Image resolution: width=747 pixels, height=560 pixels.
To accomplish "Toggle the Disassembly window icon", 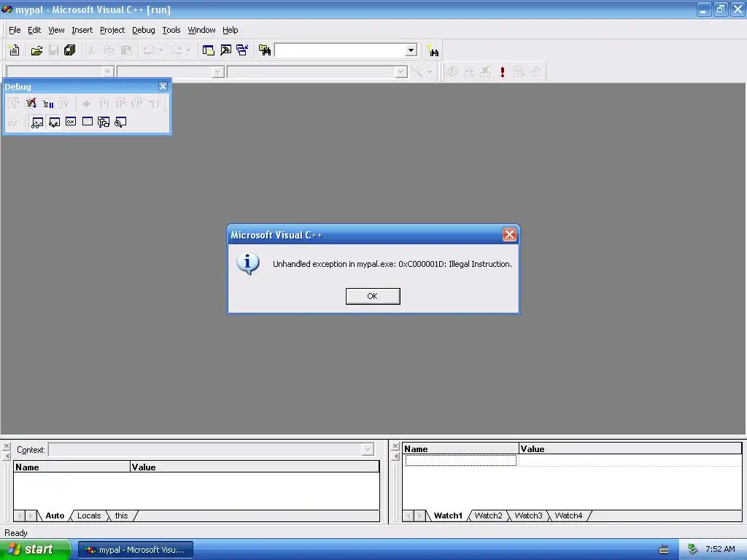I will (120, 122).
